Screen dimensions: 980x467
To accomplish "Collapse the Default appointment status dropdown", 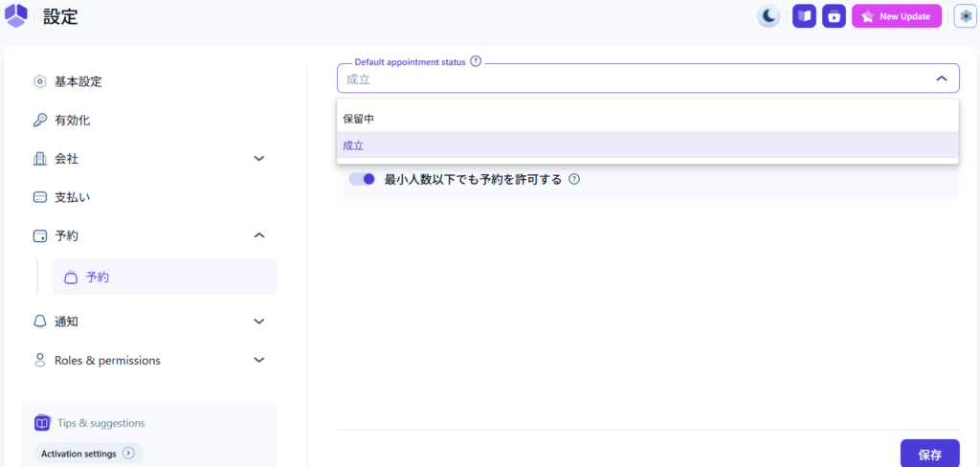I will [941, 78].
